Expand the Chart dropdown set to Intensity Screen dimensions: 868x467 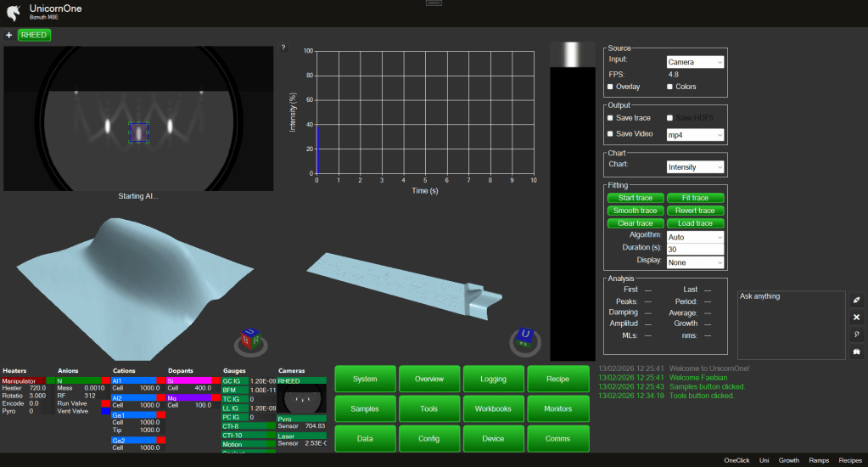(x=694, y=167)
